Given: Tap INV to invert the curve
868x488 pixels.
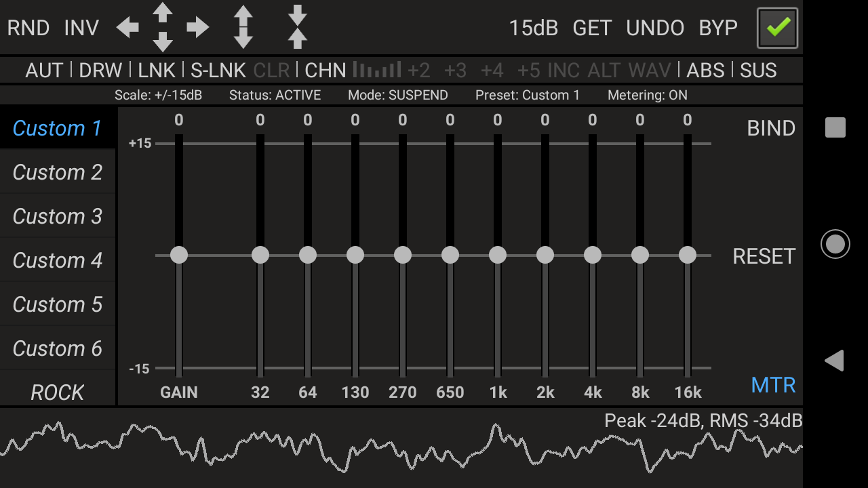Looking at the screenshot, I should coord(81,28).
